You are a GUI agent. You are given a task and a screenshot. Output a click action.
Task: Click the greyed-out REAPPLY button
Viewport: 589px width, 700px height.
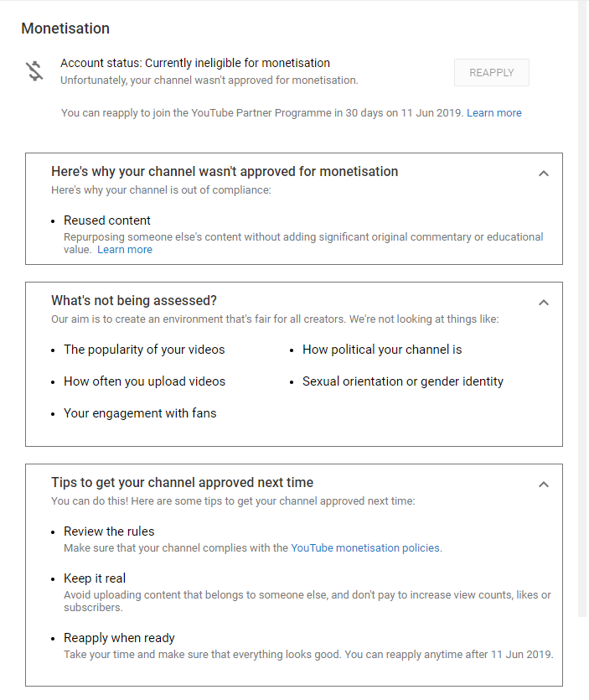click(x=491, y=72)
